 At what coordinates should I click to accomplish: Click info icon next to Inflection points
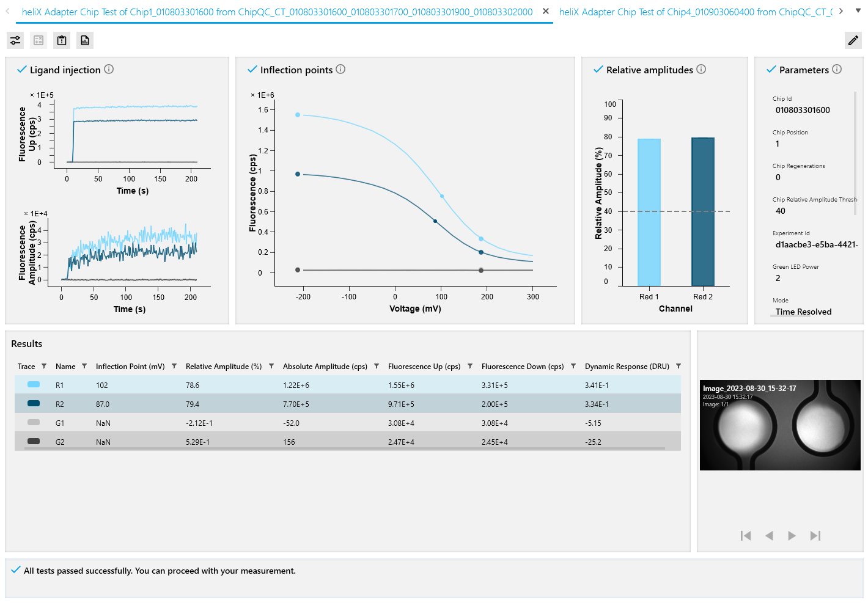pyautogui.click(x=340, y=69)
